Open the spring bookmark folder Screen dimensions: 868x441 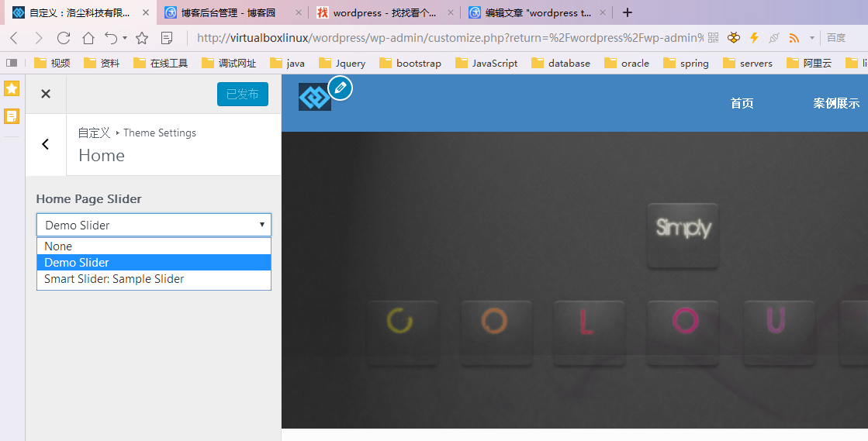(686, 63)
